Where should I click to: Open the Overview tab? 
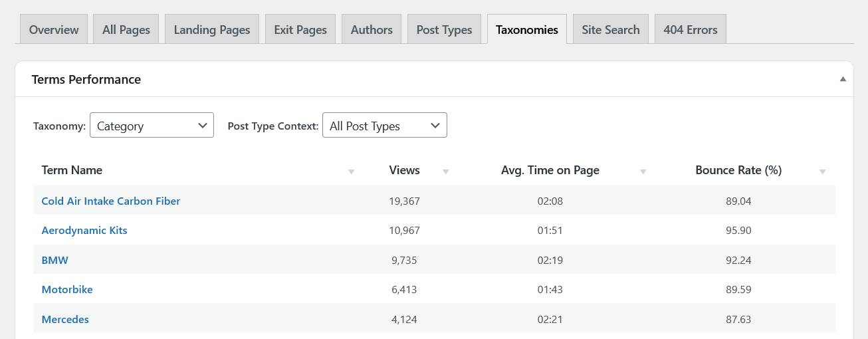coord(54,29)
